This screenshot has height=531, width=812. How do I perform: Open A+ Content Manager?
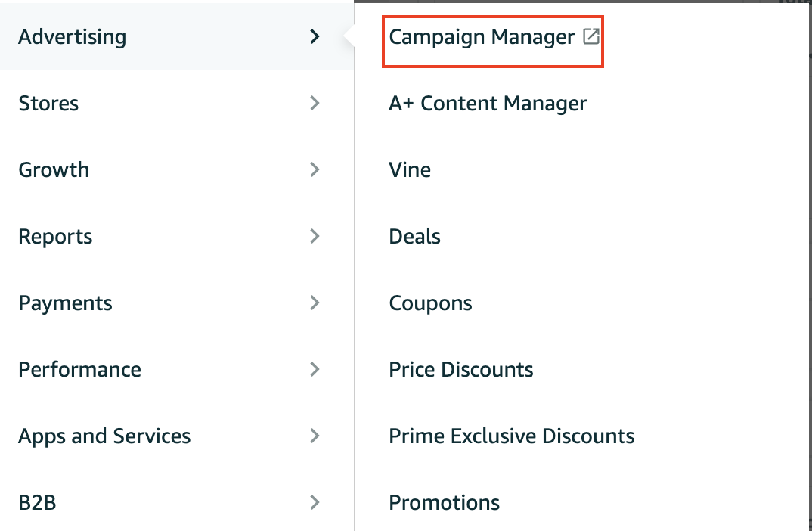[488, 103]
